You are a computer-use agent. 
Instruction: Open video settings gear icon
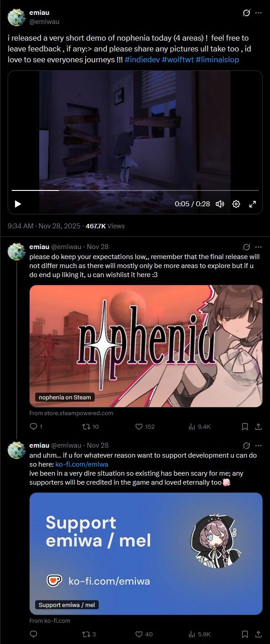[x=236, y=204]
